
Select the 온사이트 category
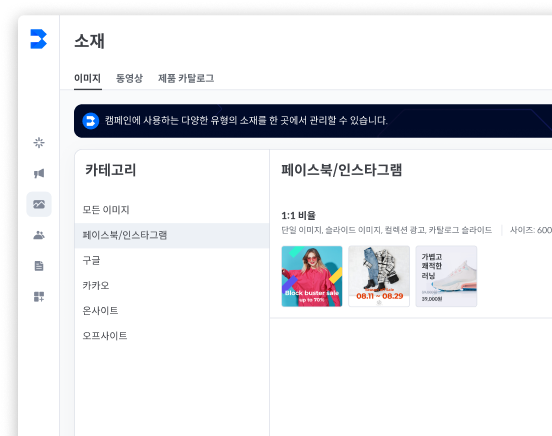[100, 311]
